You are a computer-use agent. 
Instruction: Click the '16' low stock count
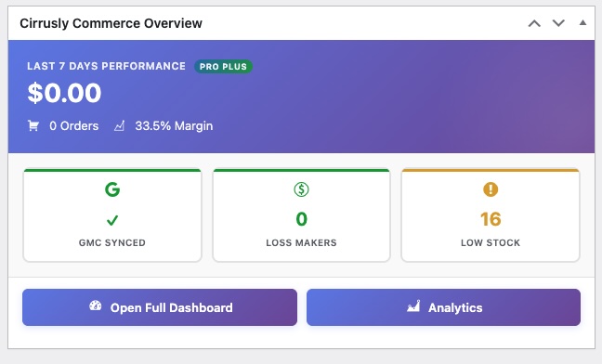[491, 219]
